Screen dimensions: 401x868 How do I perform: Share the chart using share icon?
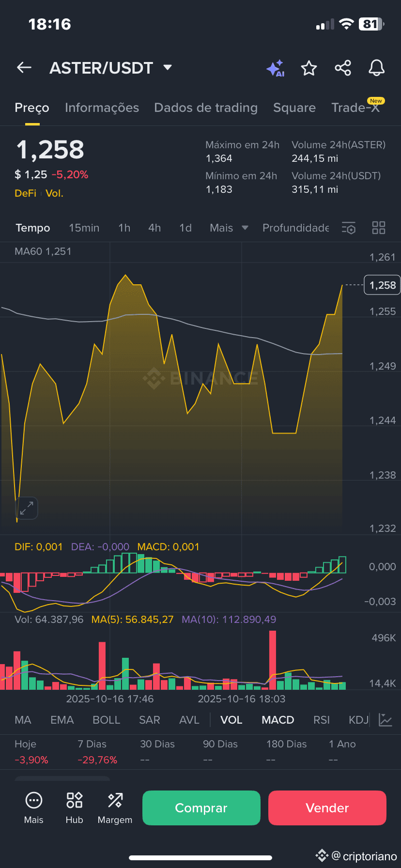point(343,68)
